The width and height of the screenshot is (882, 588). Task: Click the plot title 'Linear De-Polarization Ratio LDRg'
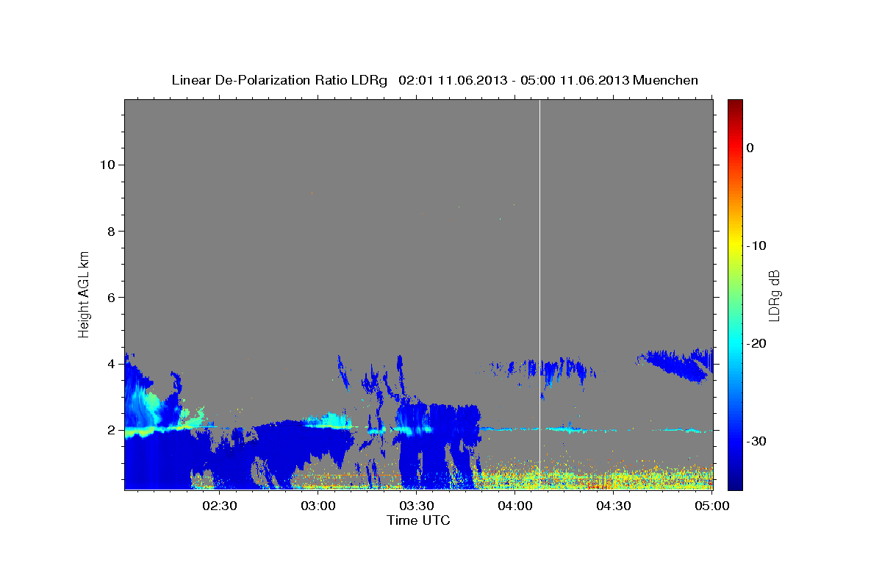279,80
